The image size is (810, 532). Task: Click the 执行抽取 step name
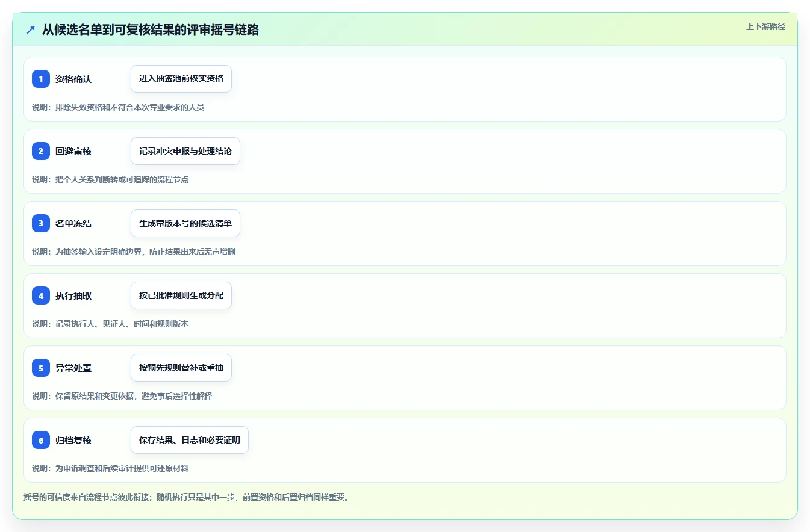pyautogui.click(x=73, y=295)
